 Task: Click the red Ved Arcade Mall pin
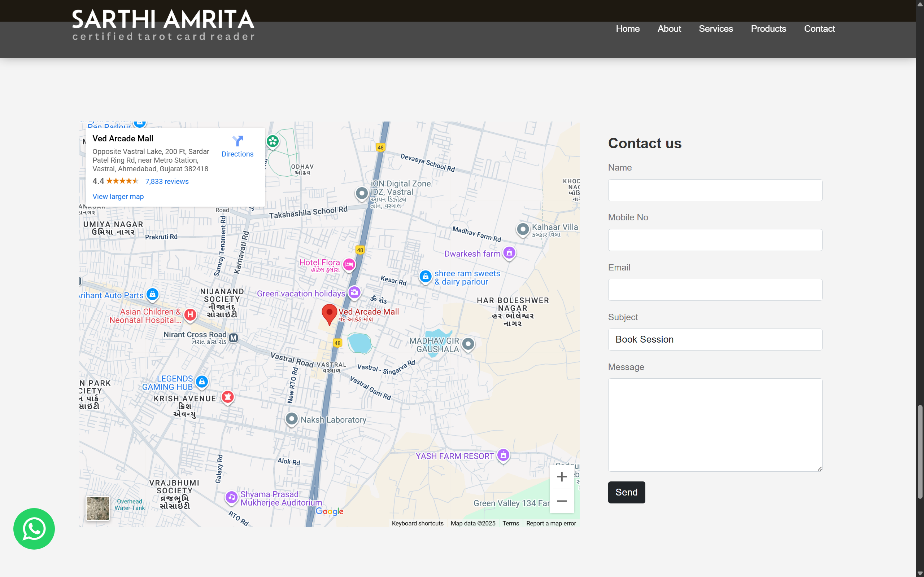point(329,314)
